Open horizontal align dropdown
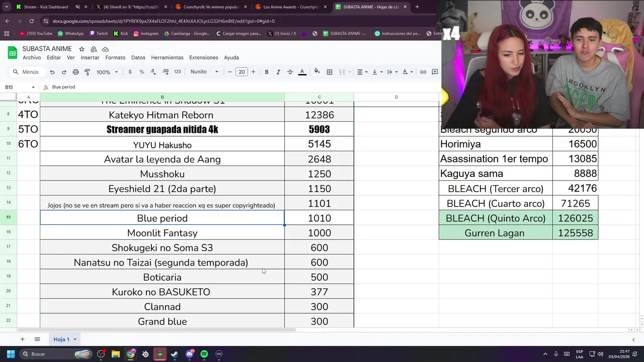644x362 pixels. (362, 72)
